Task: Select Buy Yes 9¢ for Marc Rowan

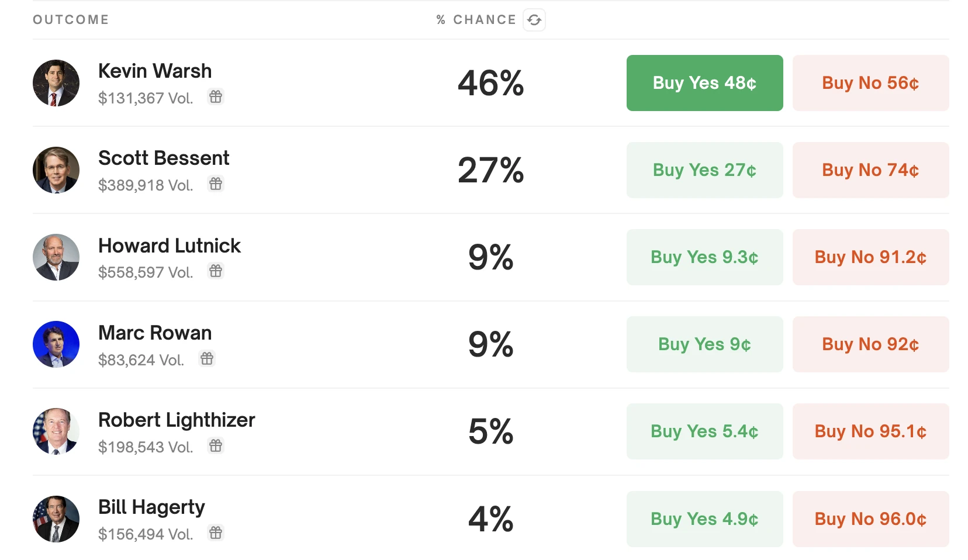Action: (704, 344)
